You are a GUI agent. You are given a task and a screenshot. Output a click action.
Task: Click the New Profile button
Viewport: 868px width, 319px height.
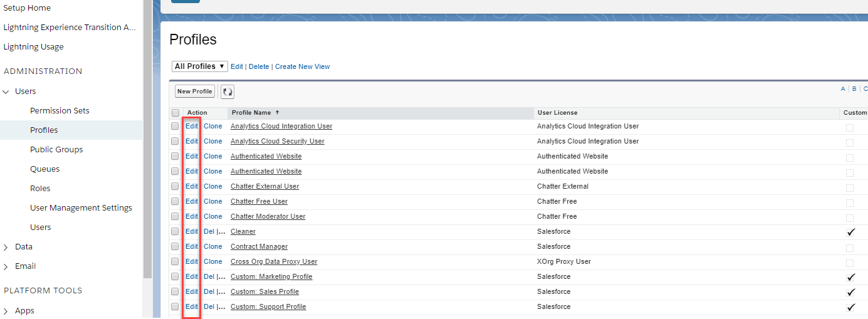click(194, 92)
